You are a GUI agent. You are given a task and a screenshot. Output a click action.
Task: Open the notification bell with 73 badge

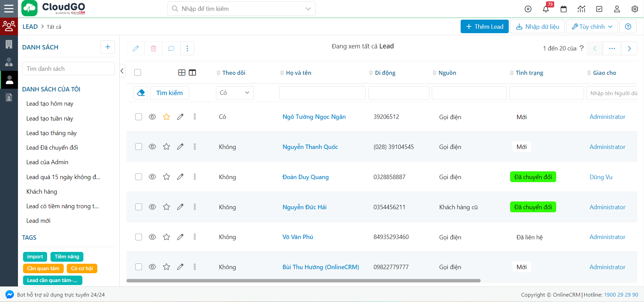[x=546, y=9]
